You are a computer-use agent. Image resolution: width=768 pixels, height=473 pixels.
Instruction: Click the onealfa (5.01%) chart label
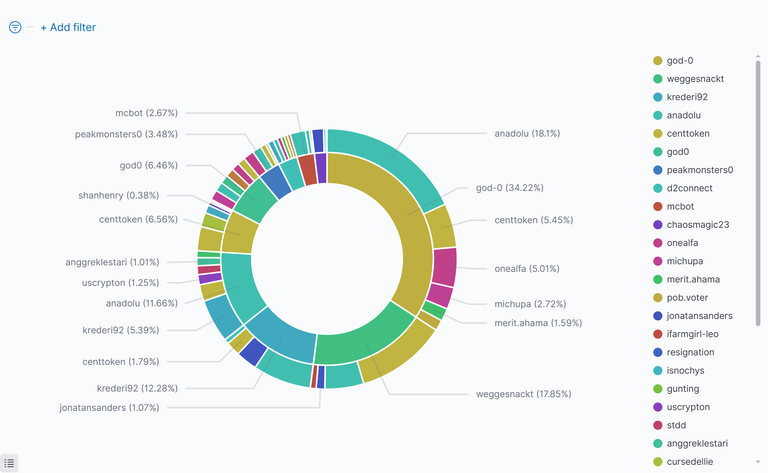(527, 268)
